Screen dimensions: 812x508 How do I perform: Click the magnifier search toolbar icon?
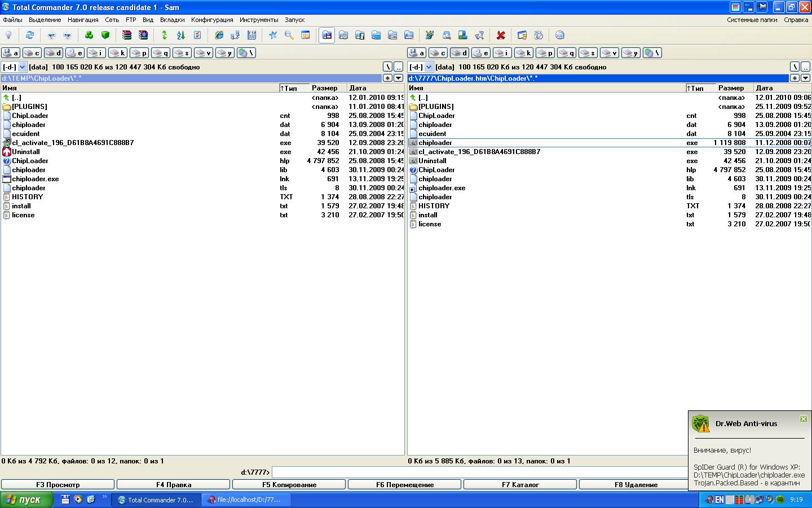289,35
